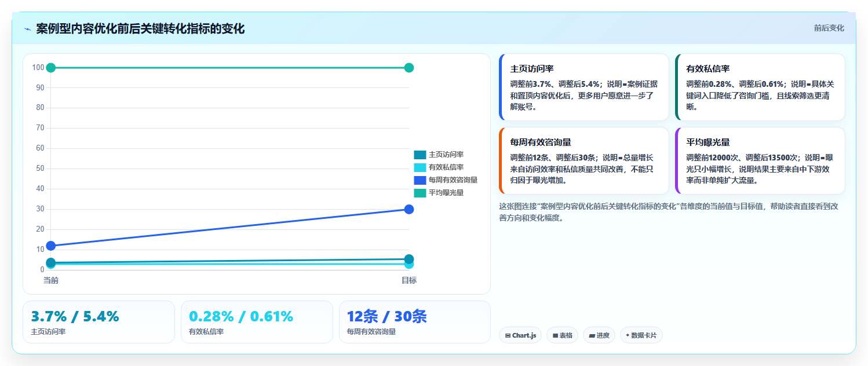868x366 pixels.
Task: Click the 每周有效咨询量 point at 目标
Action: [409, 209]
